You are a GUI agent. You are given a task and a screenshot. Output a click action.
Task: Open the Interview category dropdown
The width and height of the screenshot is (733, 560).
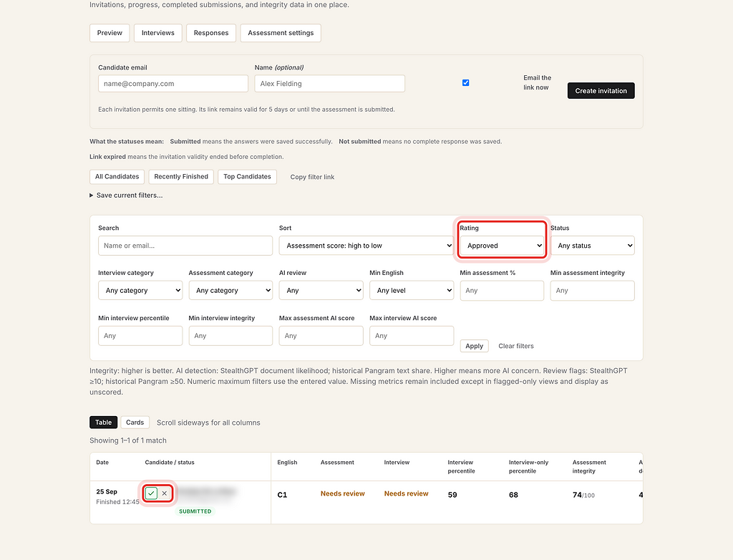(x=140, y=291)
